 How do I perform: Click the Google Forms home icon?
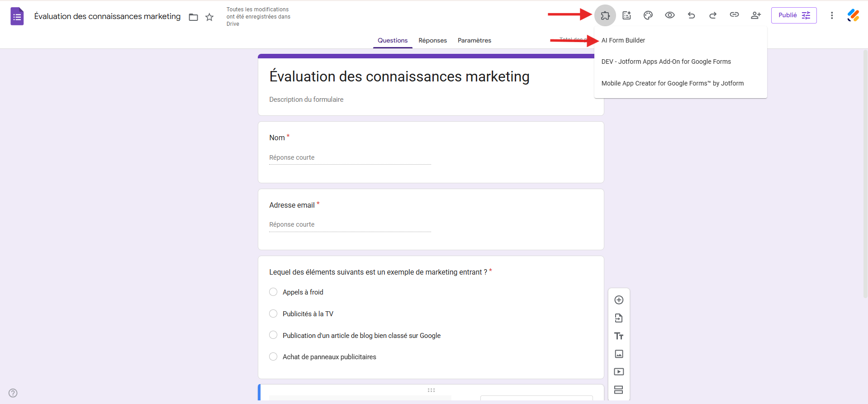[17, 16]
